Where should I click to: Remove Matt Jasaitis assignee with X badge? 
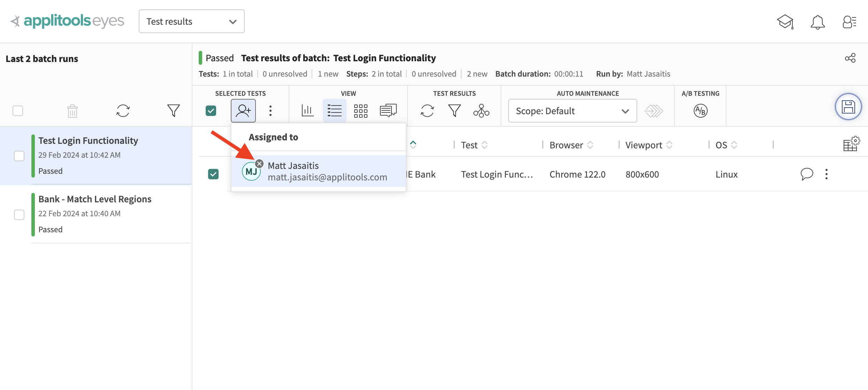point(259,164)
